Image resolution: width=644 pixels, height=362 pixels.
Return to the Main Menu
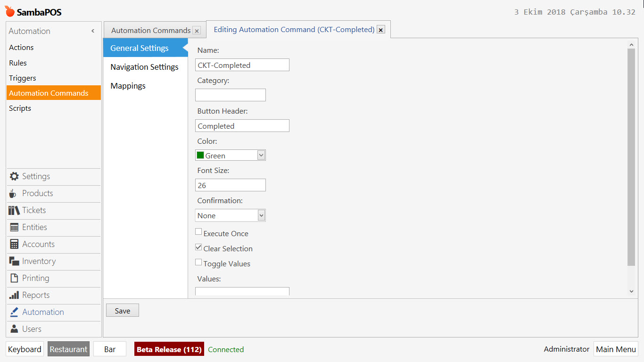coord(616,349)
